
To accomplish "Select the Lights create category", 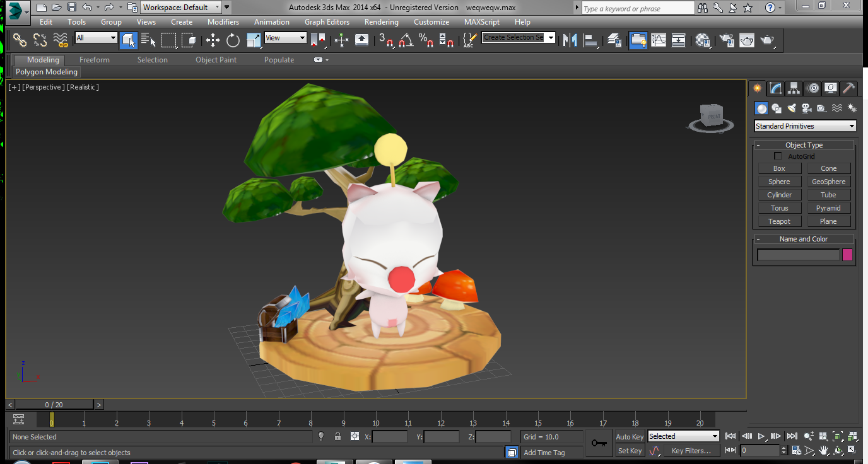I will pyautogui.click(x=792, y=108).
